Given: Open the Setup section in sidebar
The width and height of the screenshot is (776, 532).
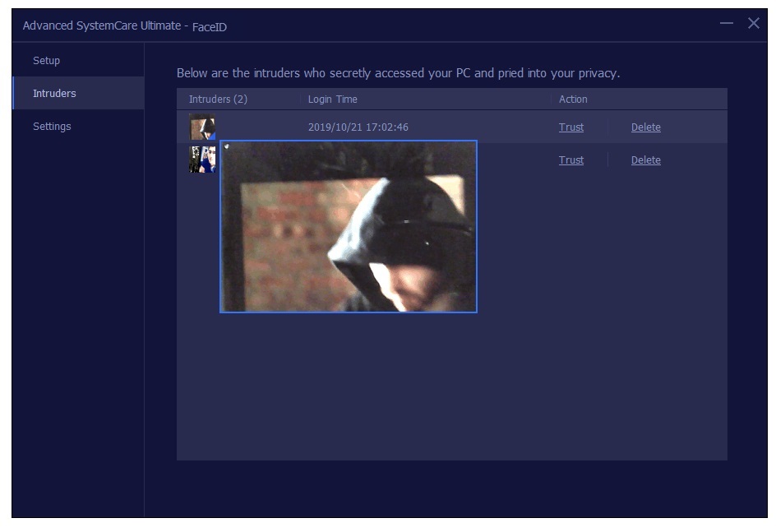Looking at the screenshot, I should click(46, 61).
